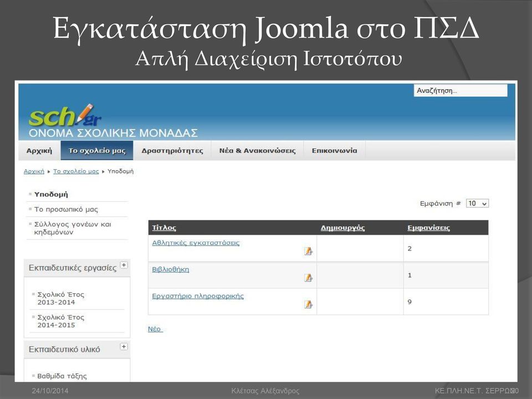The image size is (532, 399).
Task: Click the sch.gr logo
Action: pos(65,115)
